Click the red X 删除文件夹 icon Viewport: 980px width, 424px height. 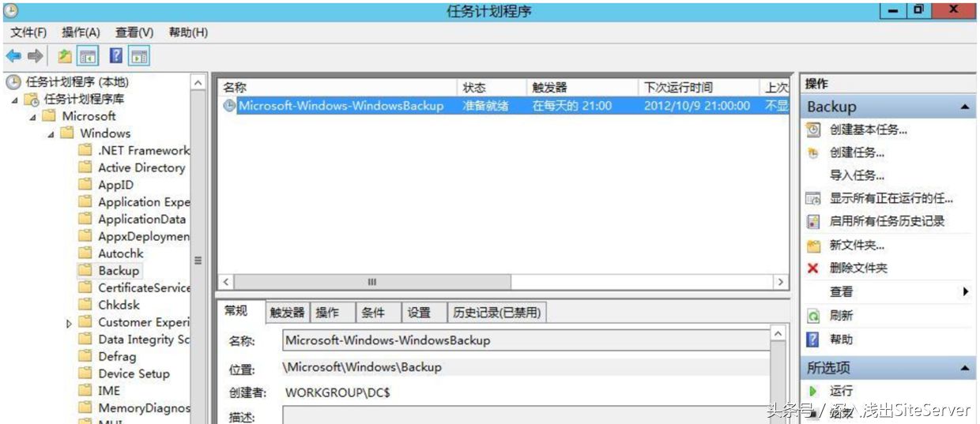tap(812, 268)
